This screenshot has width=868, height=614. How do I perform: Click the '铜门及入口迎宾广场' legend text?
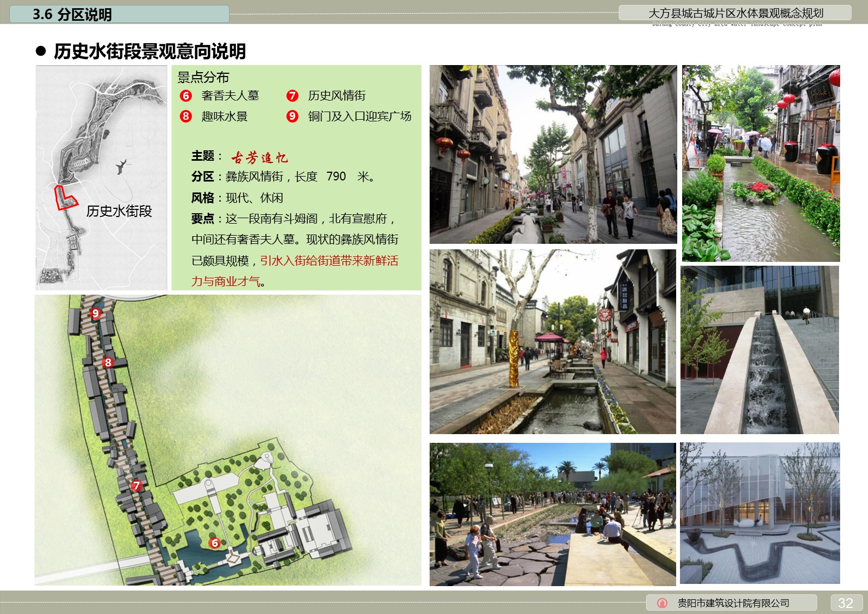(x=360, y=116)
